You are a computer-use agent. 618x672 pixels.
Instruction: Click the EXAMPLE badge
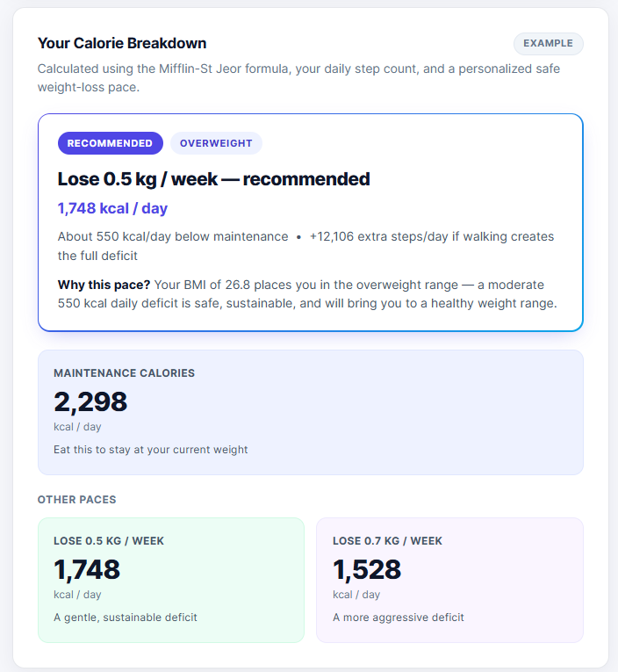tap(548, 44)
